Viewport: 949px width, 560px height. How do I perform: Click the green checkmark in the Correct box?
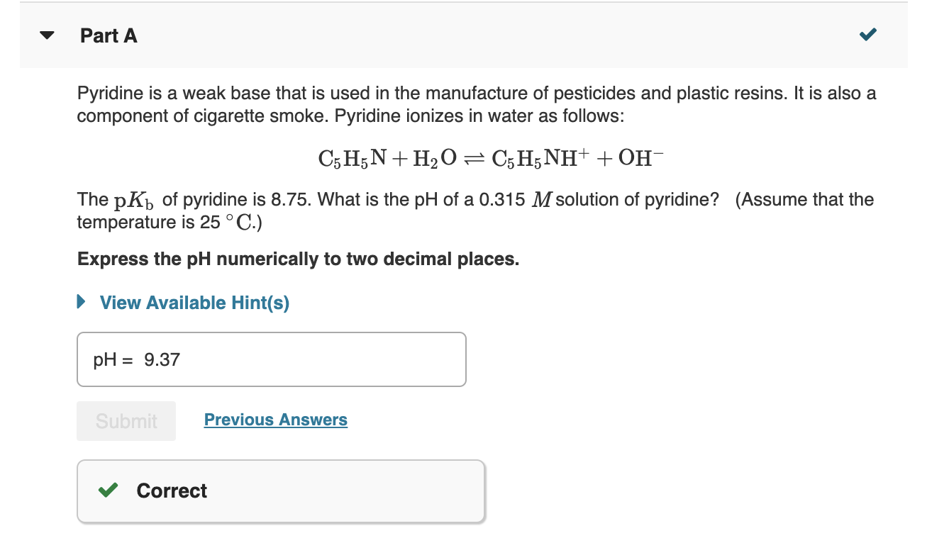coord(107,491)
